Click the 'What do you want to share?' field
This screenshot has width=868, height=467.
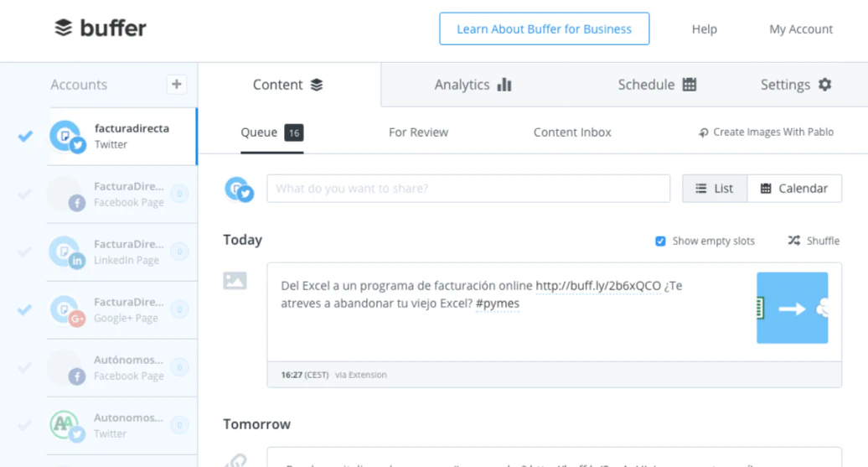pyautogui.click(x=468, y=189)
